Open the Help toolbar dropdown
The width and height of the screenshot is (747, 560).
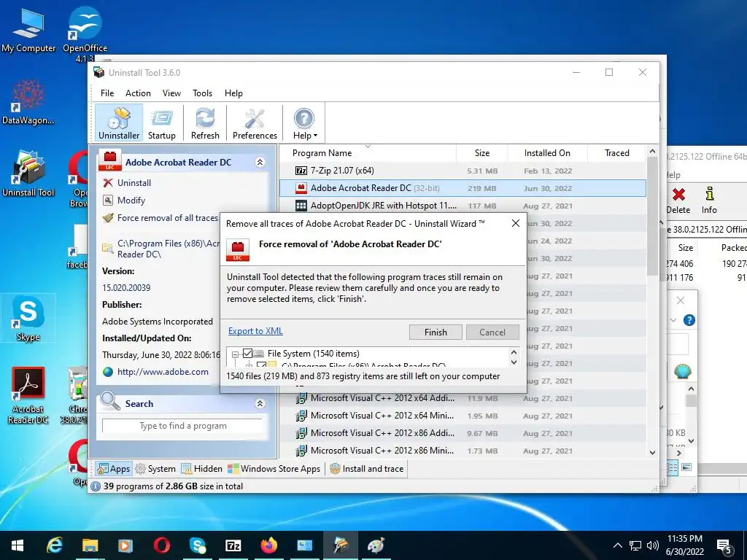[x=304, y=123]
